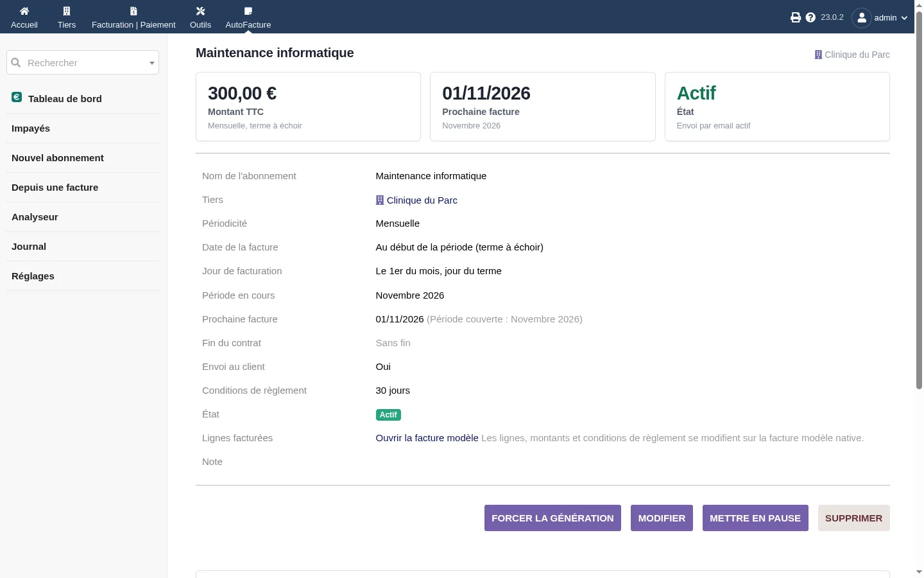Click Ouvrir la facture modèle link
The image size is (924, 578).
(427, 438)
